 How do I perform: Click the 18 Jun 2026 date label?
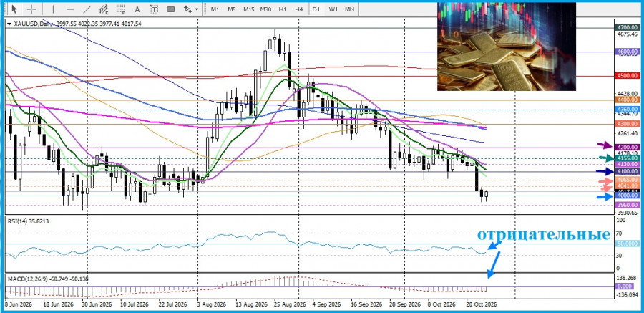58,305
